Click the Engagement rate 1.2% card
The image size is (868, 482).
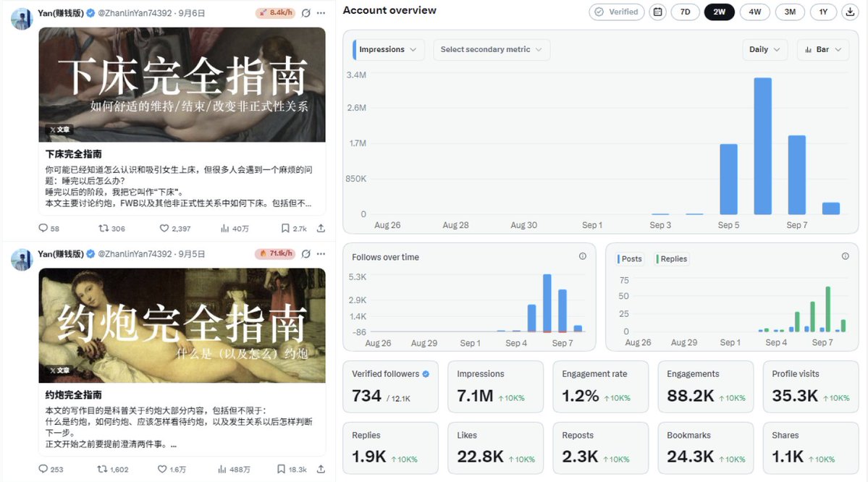(x=601, y=386)
